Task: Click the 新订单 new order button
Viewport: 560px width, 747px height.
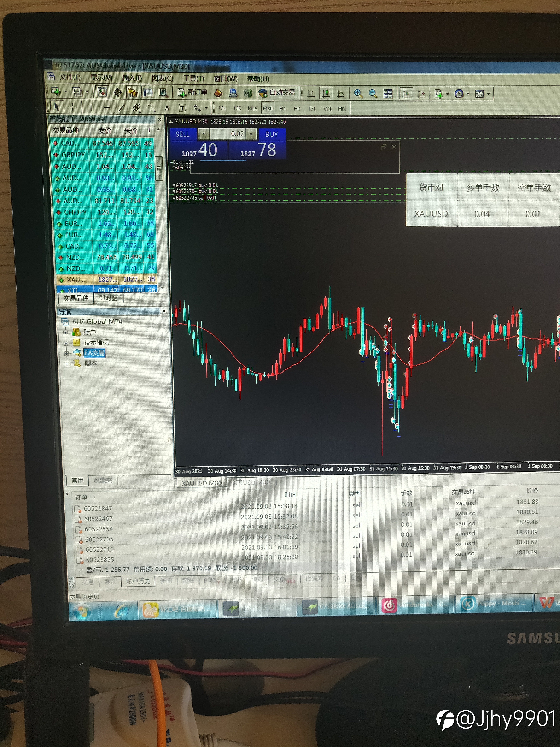Action: coord(193,93)
